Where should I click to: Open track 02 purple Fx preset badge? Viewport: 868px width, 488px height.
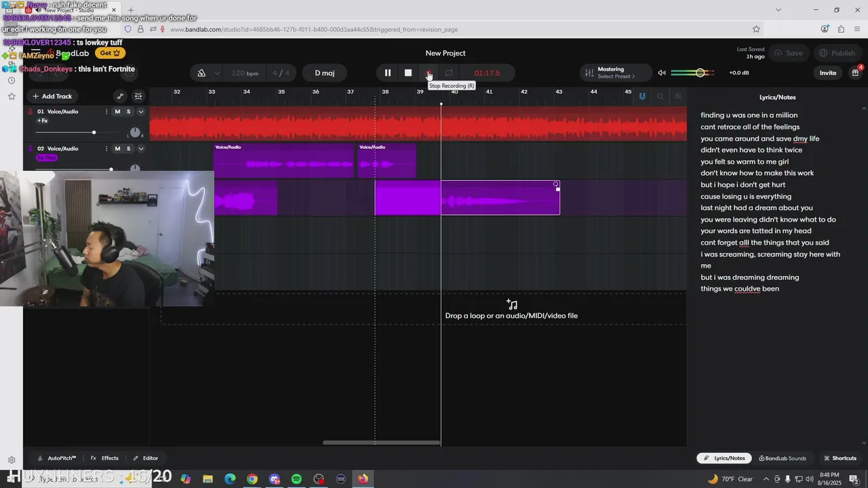(47, 158)
